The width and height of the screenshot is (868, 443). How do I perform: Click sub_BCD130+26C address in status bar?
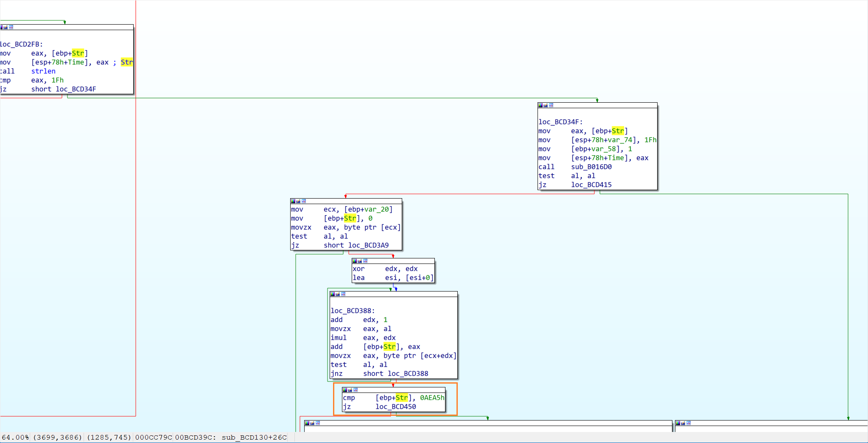click(x=254, y=437)
